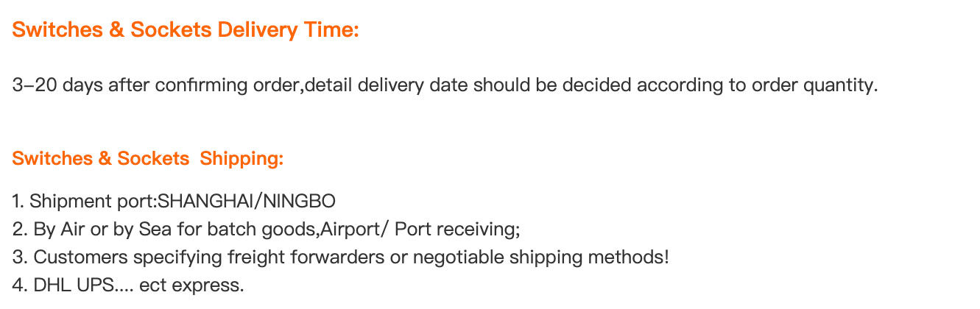
Task: Click the word 'Shipping:' in orange heading
Action: [x=242, y=159]
